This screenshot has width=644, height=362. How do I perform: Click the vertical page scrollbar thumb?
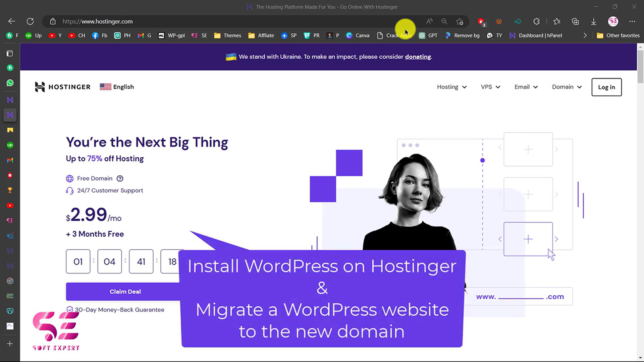pos(640,66)
